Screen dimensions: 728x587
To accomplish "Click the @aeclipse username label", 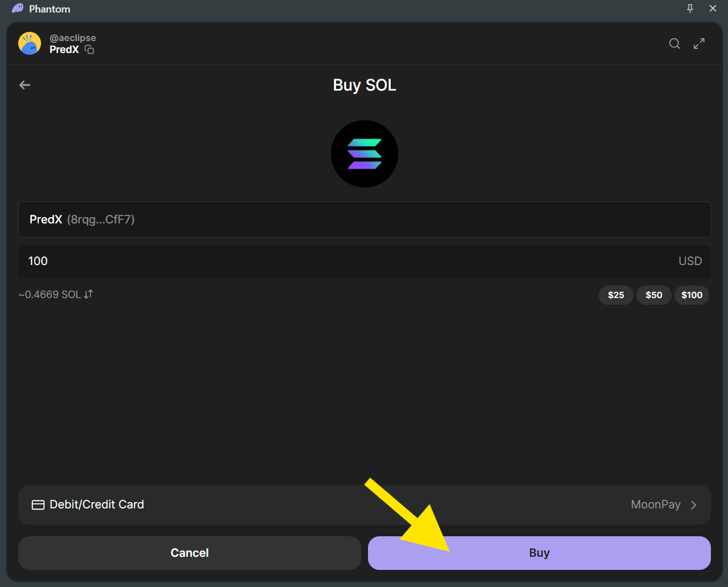I will (73, 38).
